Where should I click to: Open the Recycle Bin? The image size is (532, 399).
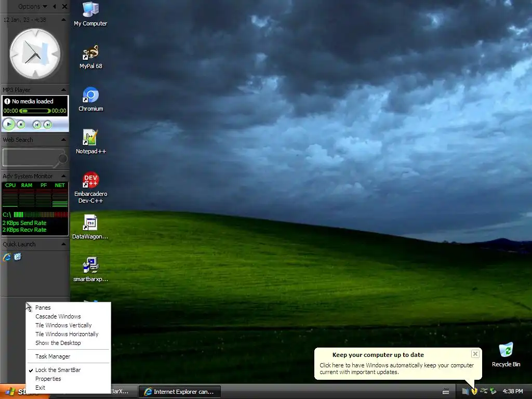pyautogui.click(x=506, y=354)
